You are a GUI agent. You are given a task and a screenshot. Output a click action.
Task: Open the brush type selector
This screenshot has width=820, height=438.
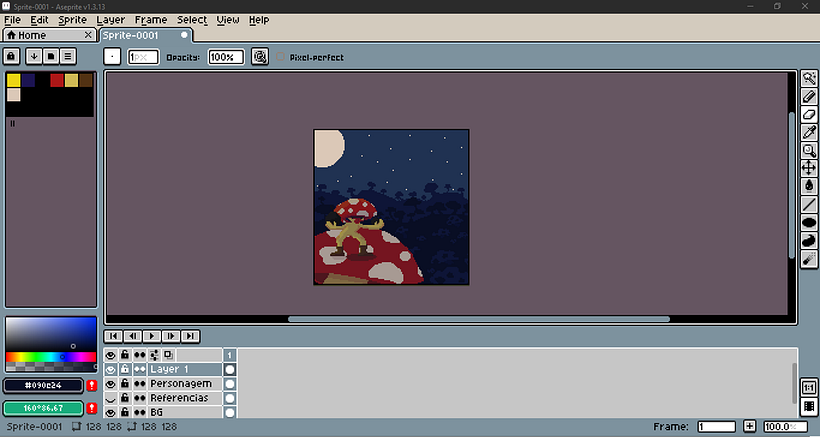point(112,56)
